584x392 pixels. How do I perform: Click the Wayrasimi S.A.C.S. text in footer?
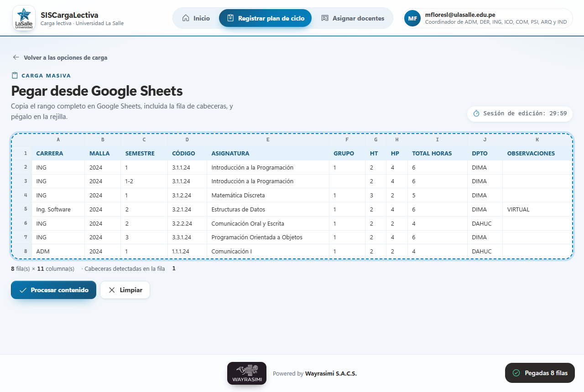coord(331,373)
